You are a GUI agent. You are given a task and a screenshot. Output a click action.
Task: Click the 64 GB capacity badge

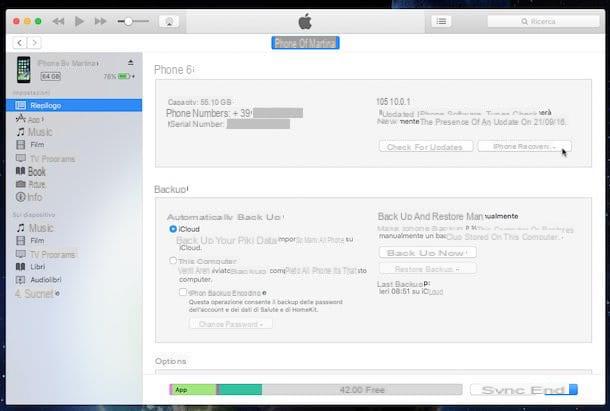[x=51, y=76]
